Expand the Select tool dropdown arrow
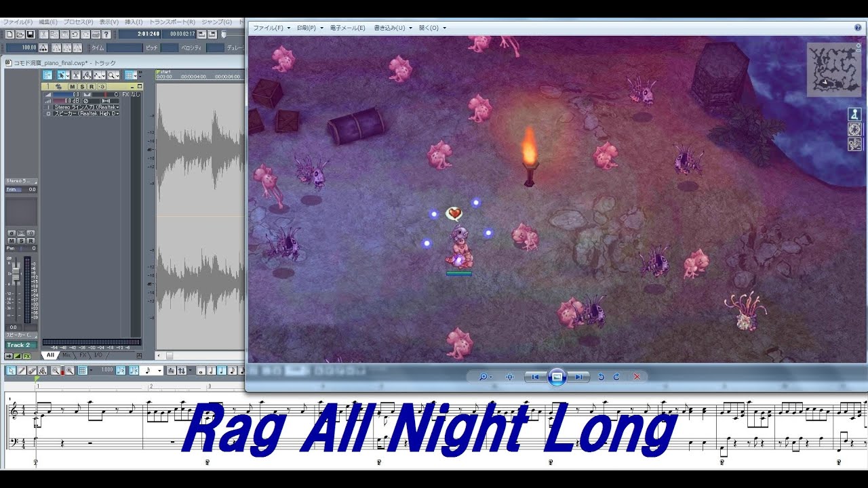 click(x=68, y=75)
